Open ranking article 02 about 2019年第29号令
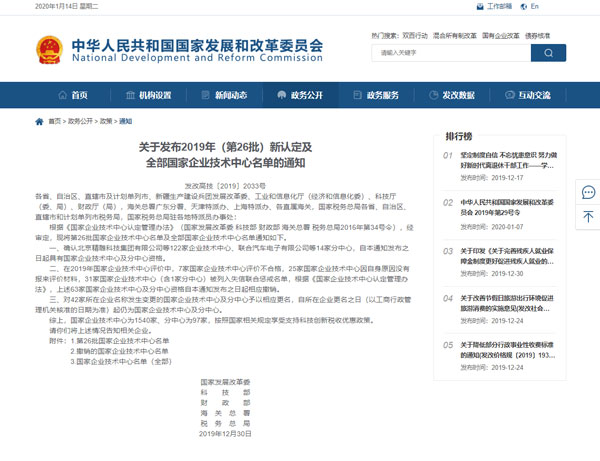This screenshot has height=461, width=600. click(x=507, y=207)
